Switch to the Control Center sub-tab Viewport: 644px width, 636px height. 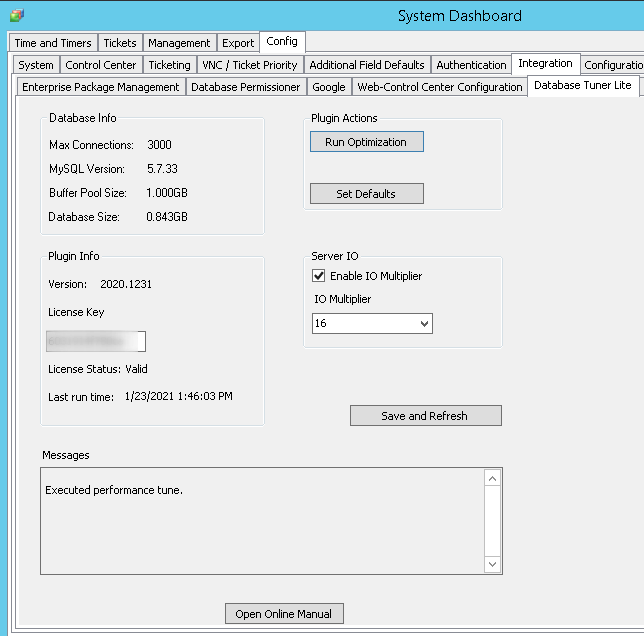pyautogui.click(x=101, y=65)
